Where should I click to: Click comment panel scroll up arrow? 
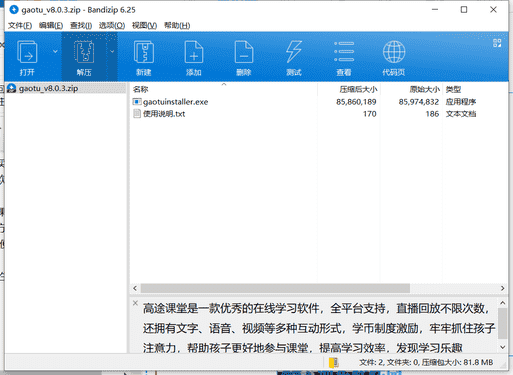pos(502,303)
